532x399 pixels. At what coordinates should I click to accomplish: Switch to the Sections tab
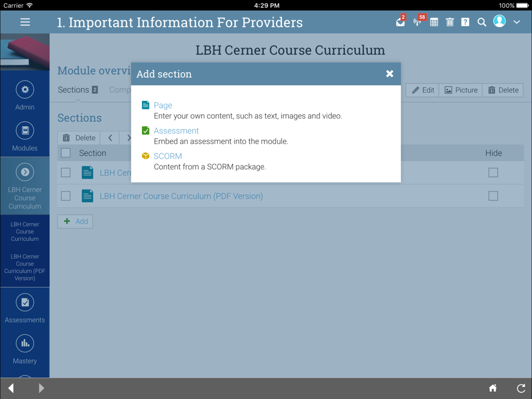pyautogui.click(x=78, y=90)
